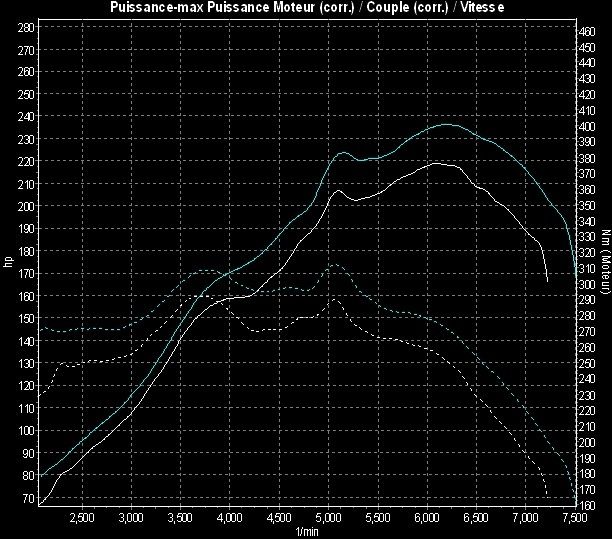Image resolution: width=612 pixels, height=539 pixels.
Task: Click the "6,500" rpm tick label
Action: click(476, 518)
